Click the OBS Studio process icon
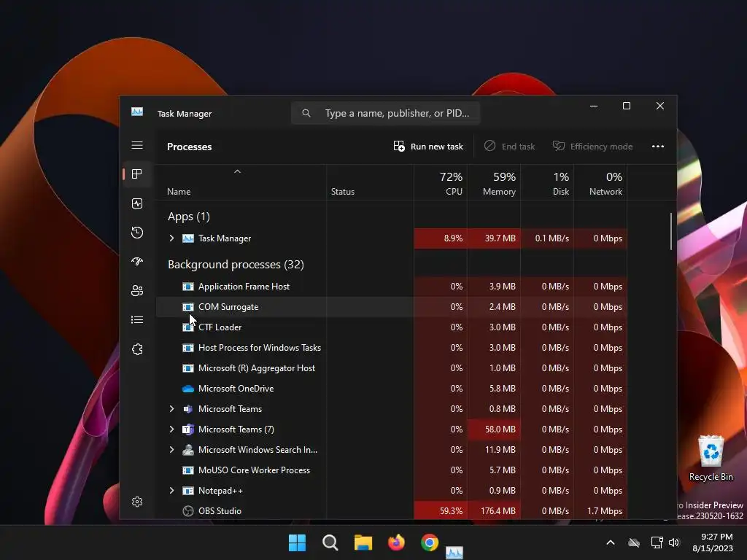Image resolution: width=747 pixels, height=560 pixels. point(188,511)
